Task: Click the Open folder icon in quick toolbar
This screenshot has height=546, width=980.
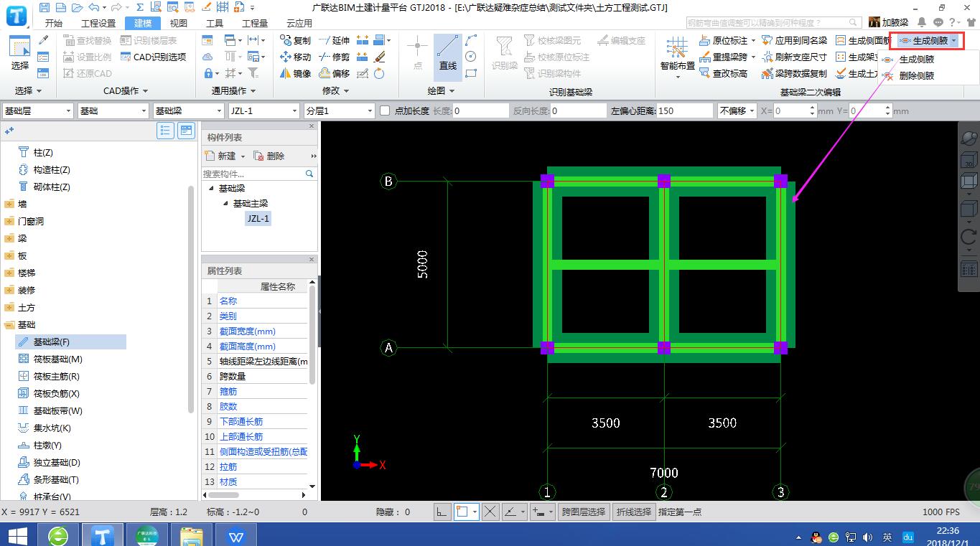Action: pyautogui.click(x=76, y=8)
